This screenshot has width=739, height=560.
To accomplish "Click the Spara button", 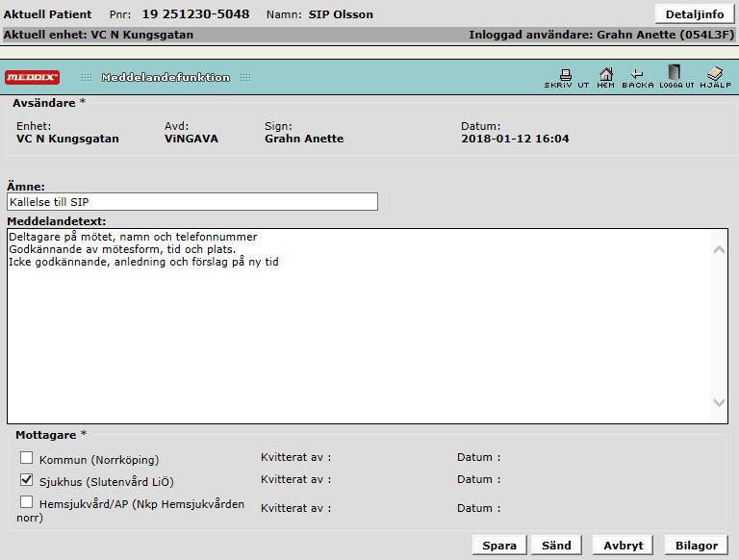I will pyautogui.click(x=499, y=546).
